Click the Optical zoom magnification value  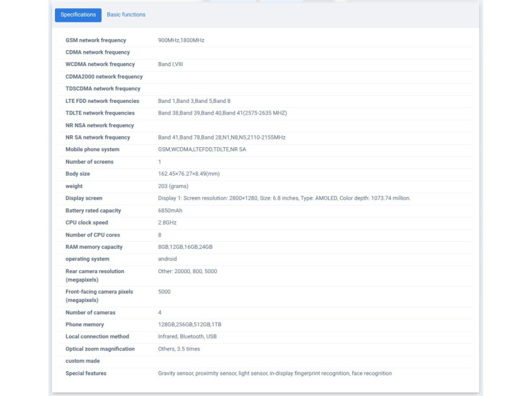click(x=179, y=349)
